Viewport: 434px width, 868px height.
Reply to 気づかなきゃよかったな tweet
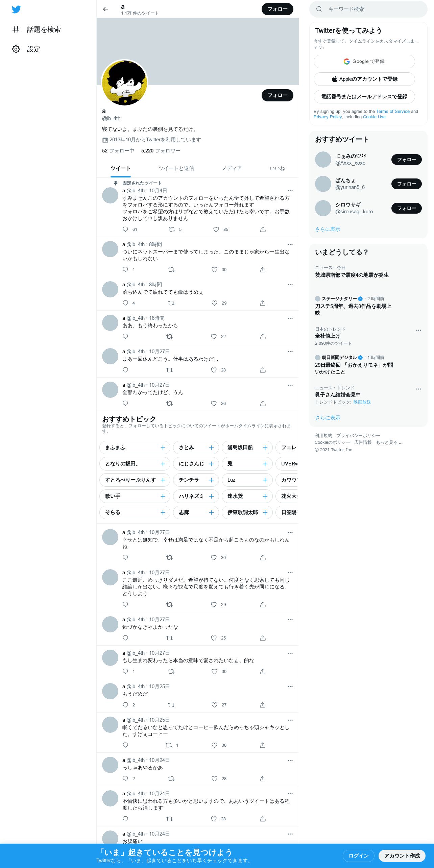tap(125, 638)
